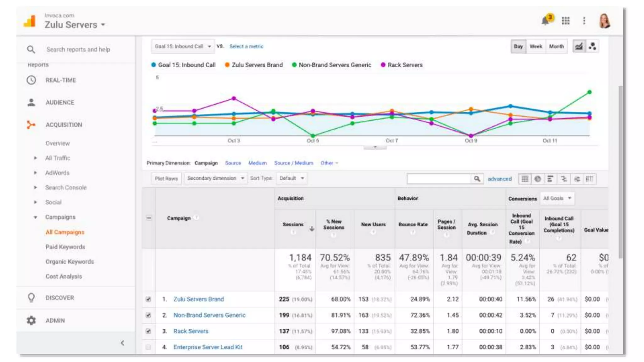
Task: Switch to motion chart view icon
Action: pyautogui.click(x=592, y=47)
